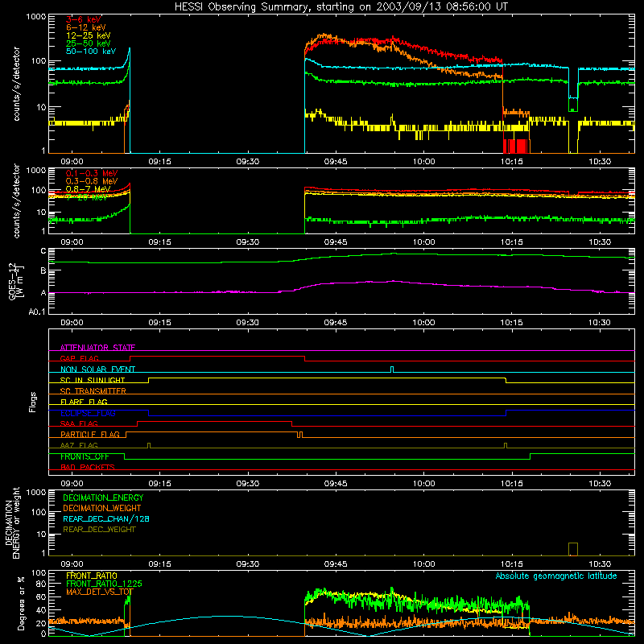Click the 'A0.1' tick label on GOES axis
Viewport: 644px width, 644px height.
(x=37, y=312)
